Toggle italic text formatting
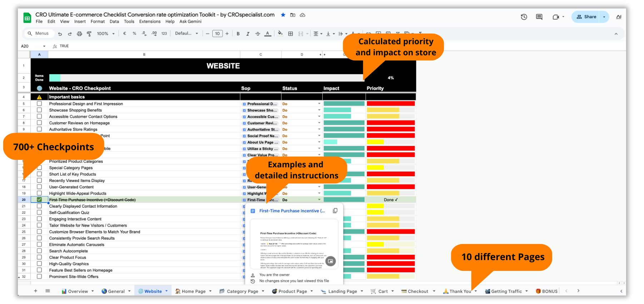Image resolution: width=644 pixels, height=304 pixels. pos(248,34)
